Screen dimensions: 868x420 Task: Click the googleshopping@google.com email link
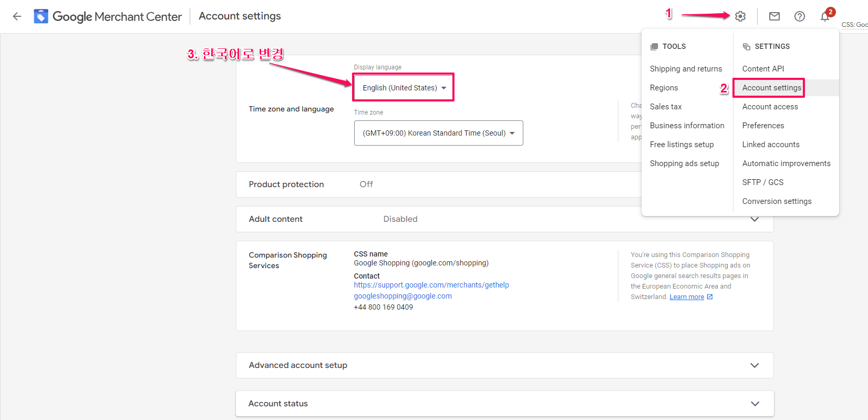click(402, 296)
